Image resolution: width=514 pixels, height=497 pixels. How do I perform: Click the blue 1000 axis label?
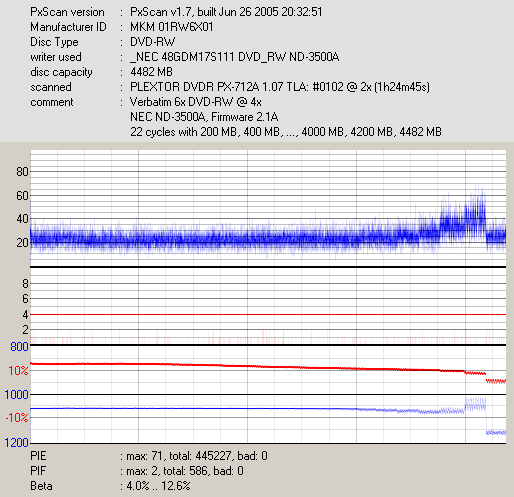point(17,395)
